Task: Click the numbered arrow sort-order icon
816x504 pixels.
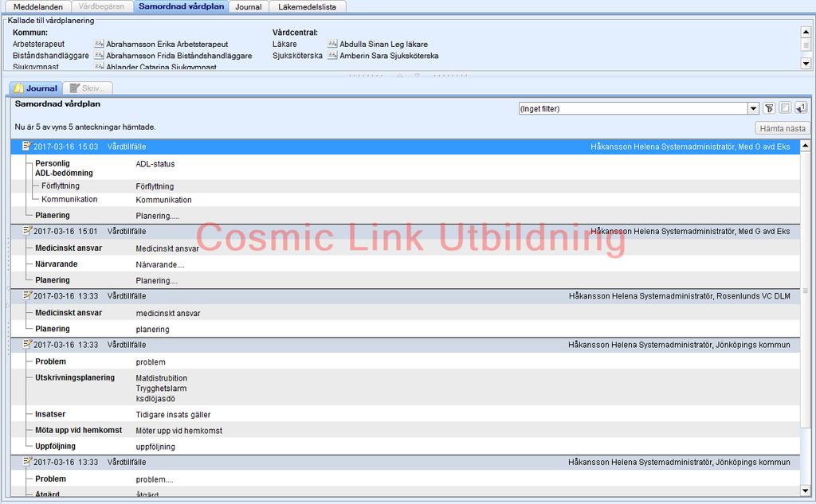Action: 802,108
